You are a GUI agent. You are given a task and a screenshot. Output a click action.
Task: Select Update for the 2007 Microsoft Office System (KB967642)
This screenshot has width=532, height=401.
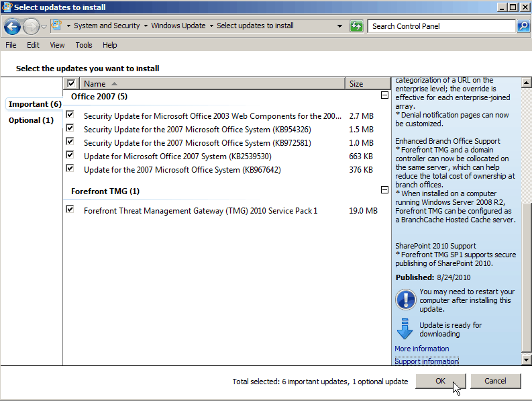tap(182, 169)
